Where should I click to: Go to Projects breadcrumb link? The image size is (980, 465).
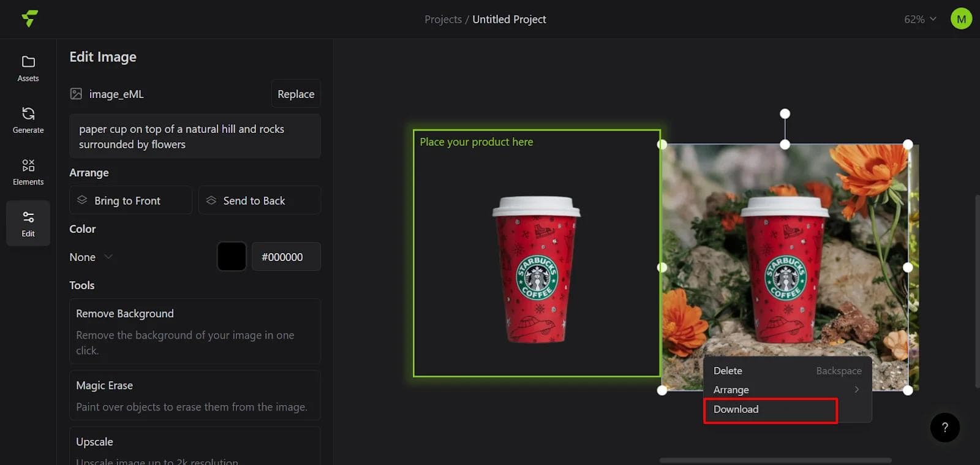443,20
